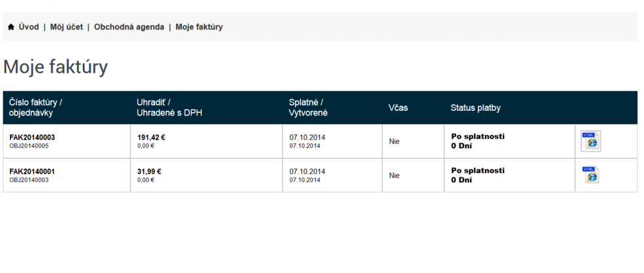This screenshot has height=273, width=644.
Task: Click Po splatnosti status of FAK20140003
Action: pyautogui.click(x=478, y=136)
